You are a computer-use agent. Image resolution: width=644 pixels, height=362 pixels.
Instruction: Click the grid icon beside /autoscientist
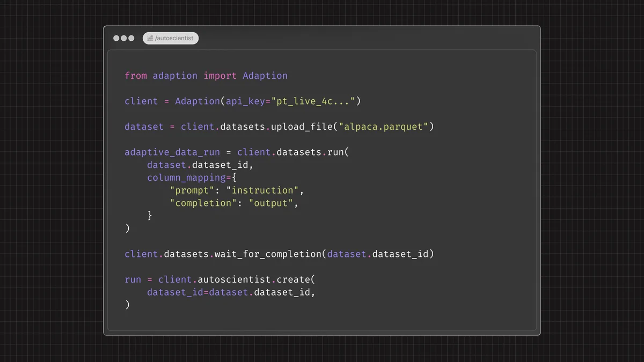(x=150, y=39)
